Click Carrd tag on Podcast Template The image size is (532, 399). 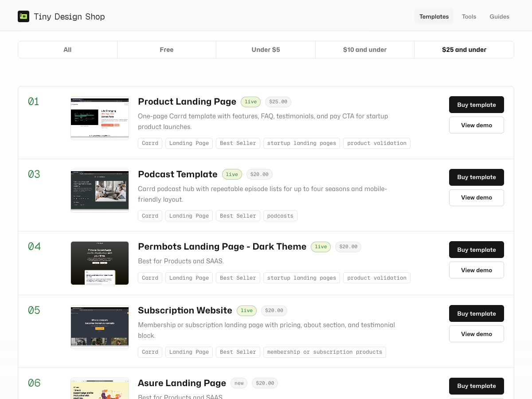pyautogui.click(x=150, y=216)
